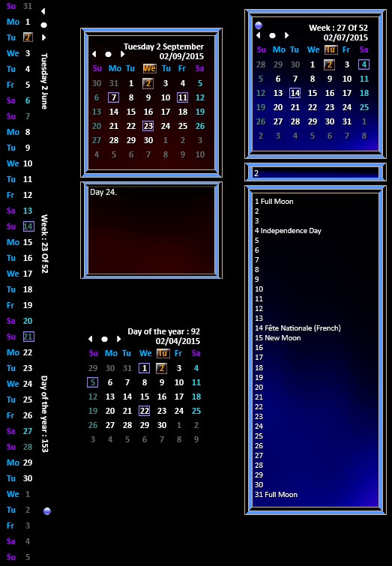Click the today dot in September calendar
392x566 pixels.
tap(108, 54)
